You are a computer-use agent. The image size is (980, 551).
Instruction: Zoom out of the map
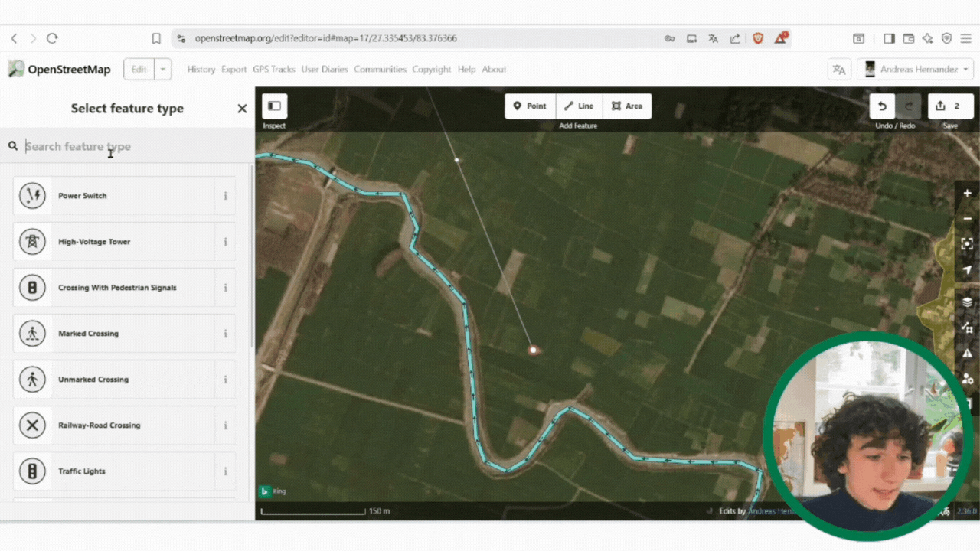968,219
